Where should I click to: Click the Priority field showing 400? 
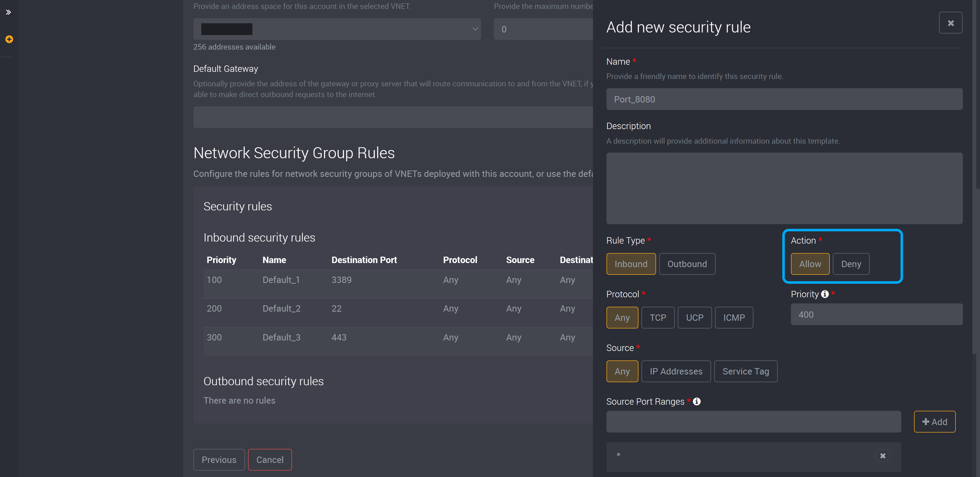click(877, 314)
